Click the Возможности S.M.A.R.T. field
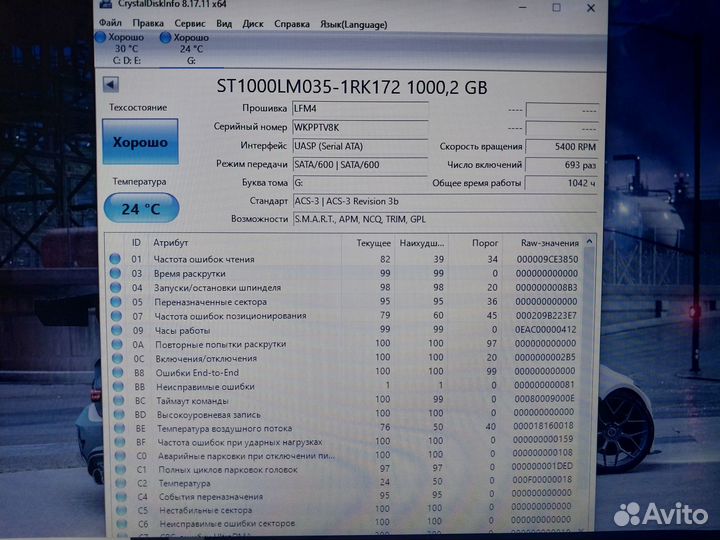Screen dimensions: 720x540 point(444,219)
